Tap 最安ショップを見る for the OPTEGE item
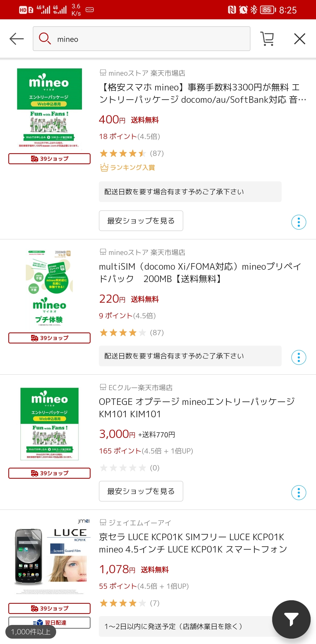The height and width of the screenshot is (644, 316). [x=141, y=491]
